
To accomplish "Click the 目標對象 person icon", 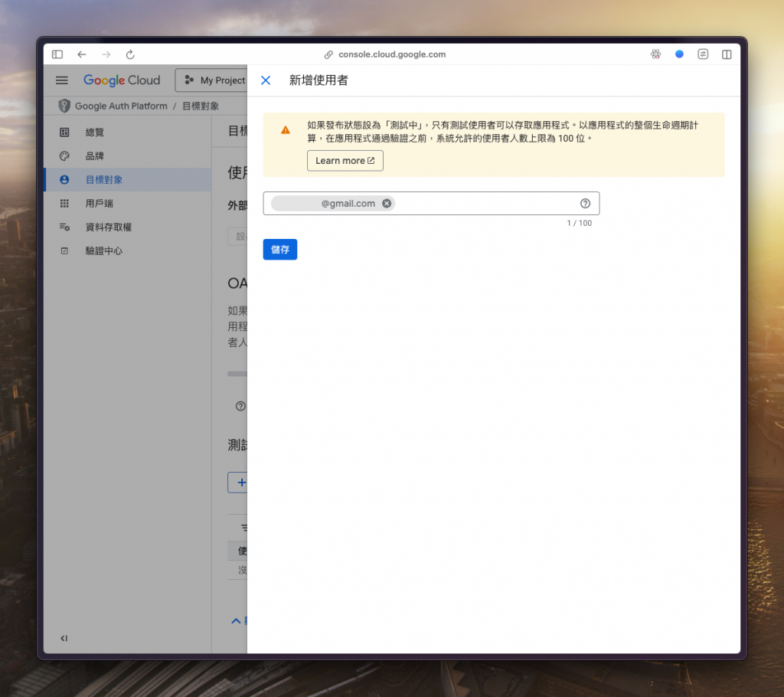I will click(x=64, y=180).
